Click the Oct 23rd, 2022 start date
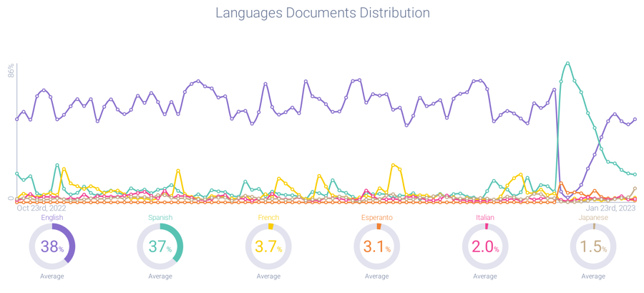 42,208
